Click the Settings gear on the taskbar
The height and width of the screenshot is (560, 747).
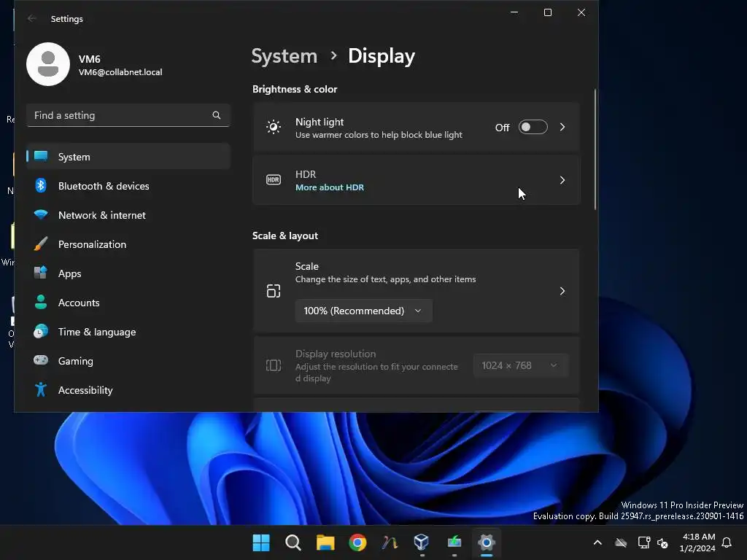click(x=487, y=542)
